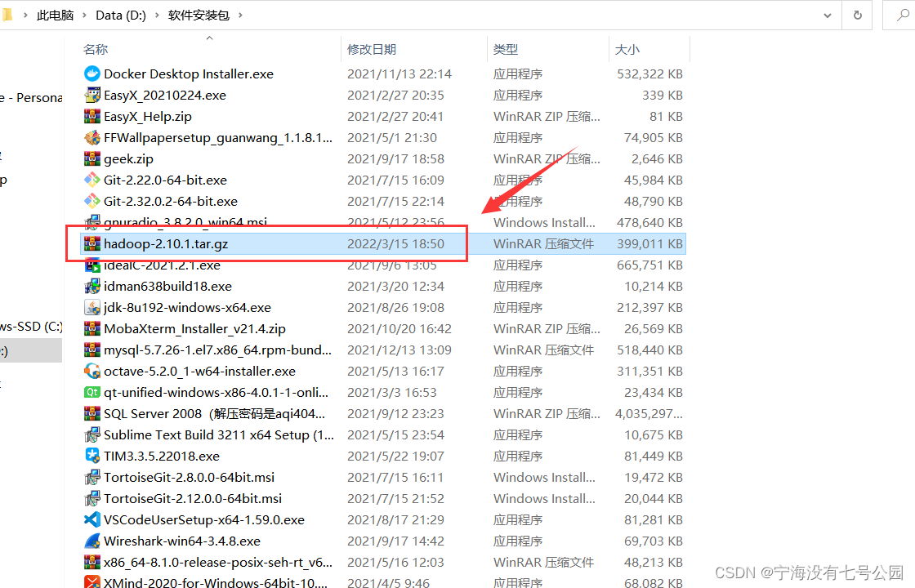This screenshot has width=915, height=588.
Task: Select file name octave-5.2.0_1-w64-installer.exe
Action: 199,371
